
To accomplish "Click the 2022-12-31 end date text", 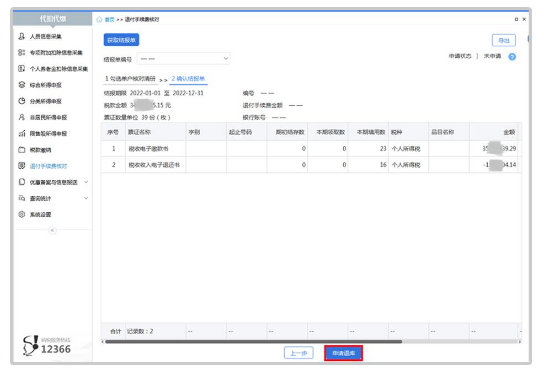I will tap(188, 93).
